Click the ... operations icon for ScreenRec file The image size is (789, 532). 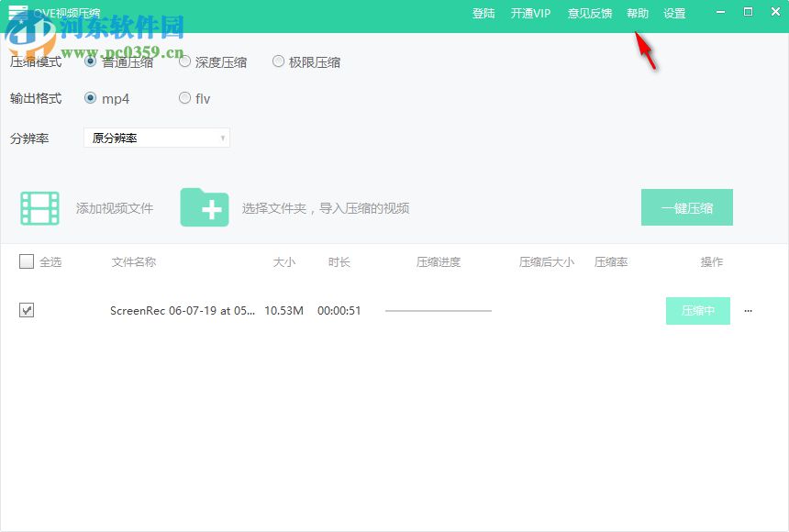[748, 311]
